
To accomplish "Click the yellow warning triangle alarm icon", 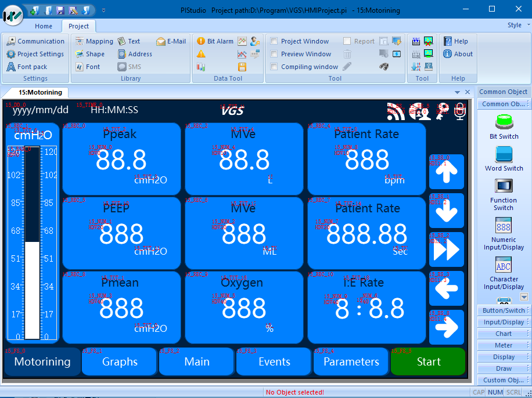I will coord(201,54).
